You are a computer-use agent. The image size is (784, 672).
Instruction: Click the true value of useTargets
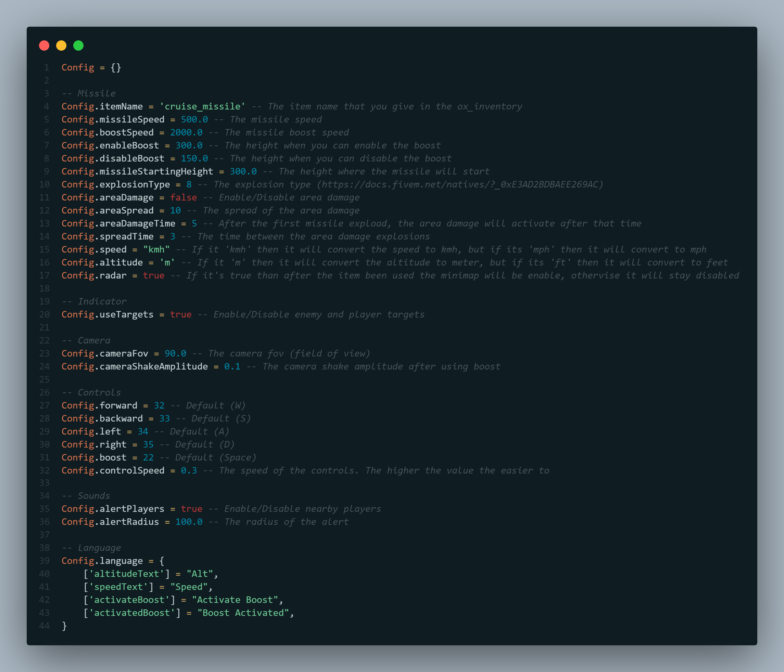(x=180, y=315)
